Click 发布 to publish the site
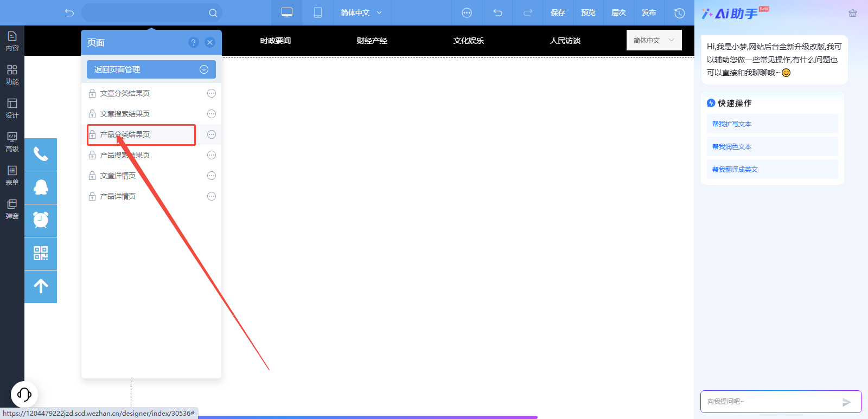Image resolution: width=868 pixels, height=419 pixels. [649, 12]
